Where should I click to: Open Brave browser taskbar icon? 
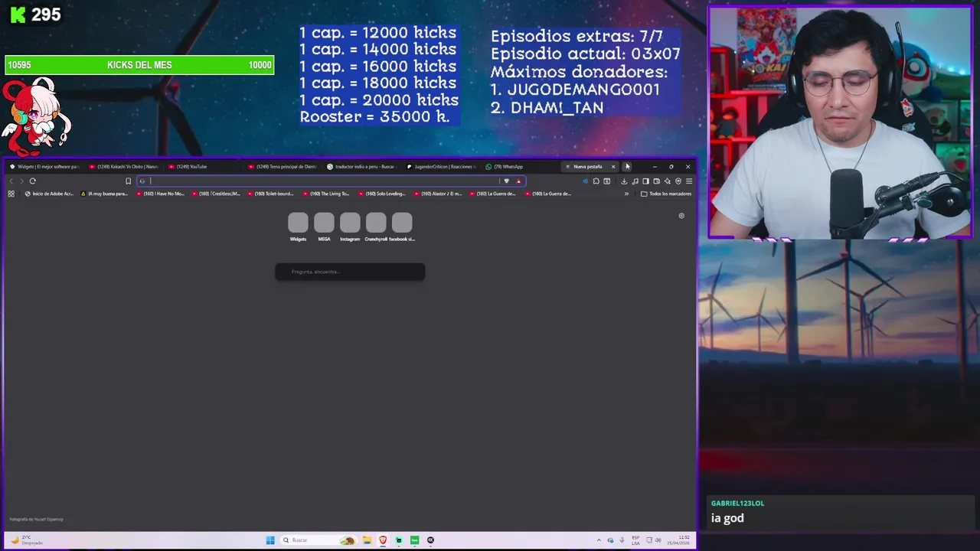383,540
